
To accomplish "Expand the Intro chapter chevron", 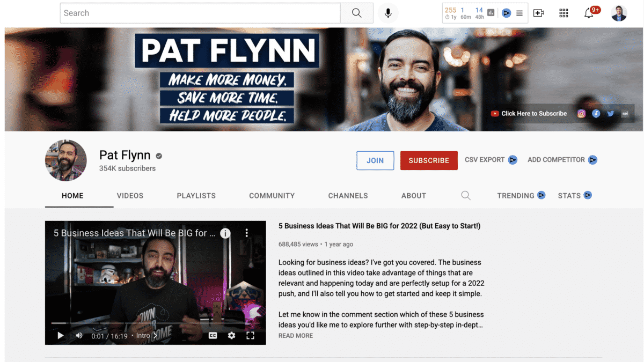I will click(x=155, y=336).
